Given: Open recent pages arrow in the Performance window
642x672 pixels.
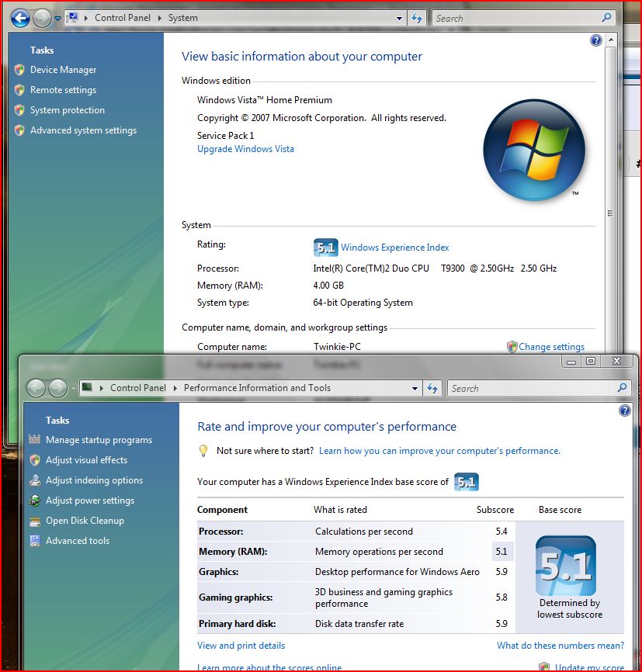Looking at the screenshot, I should click(x=73, y=389).
